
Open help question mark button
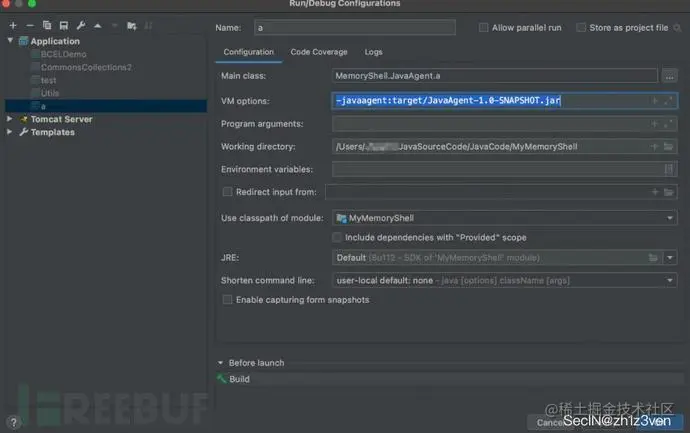14,422
